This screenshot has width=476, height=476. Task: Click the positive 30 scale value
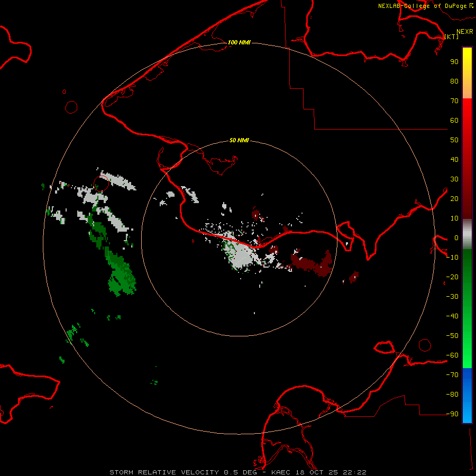[x=454, y=179]
